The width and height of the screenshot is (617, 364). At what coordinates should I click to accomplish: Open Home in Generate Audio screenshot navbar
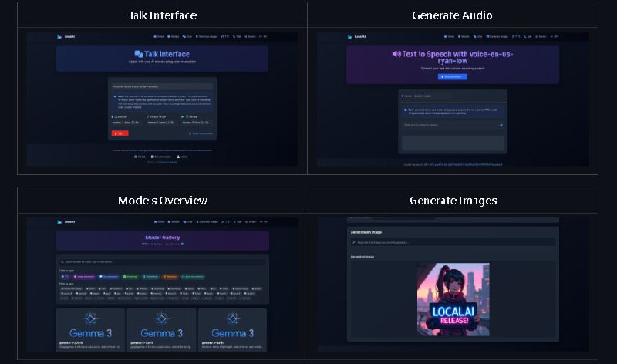coord(450,36)
